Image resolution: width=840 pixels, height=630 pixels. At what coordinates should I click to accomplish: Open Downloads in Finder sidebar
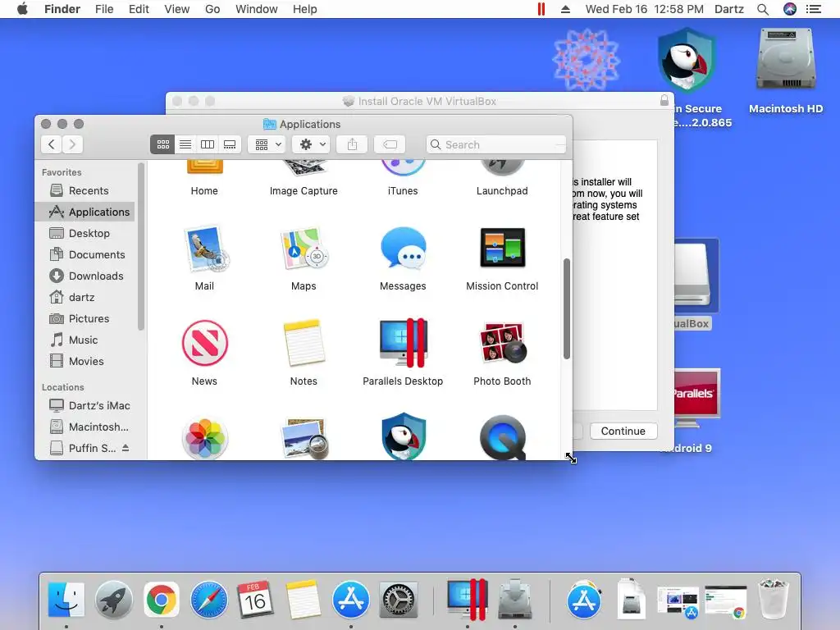85,276
